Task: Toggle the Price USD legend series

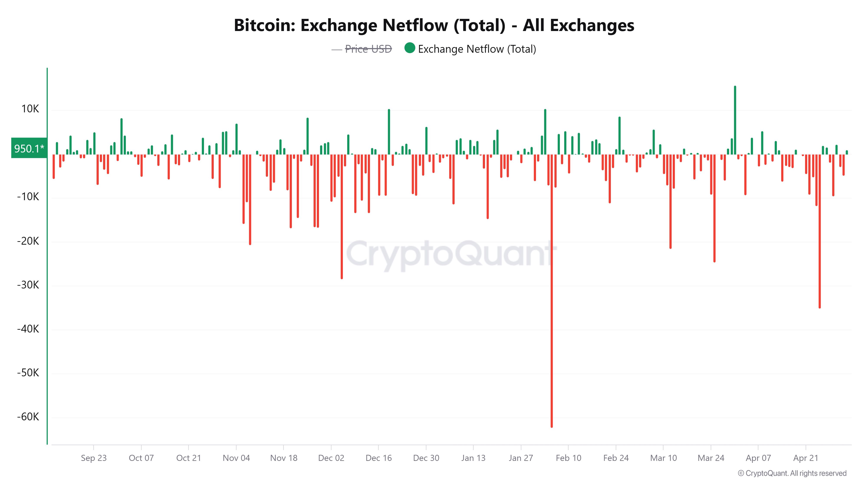Action: (368, 49)
